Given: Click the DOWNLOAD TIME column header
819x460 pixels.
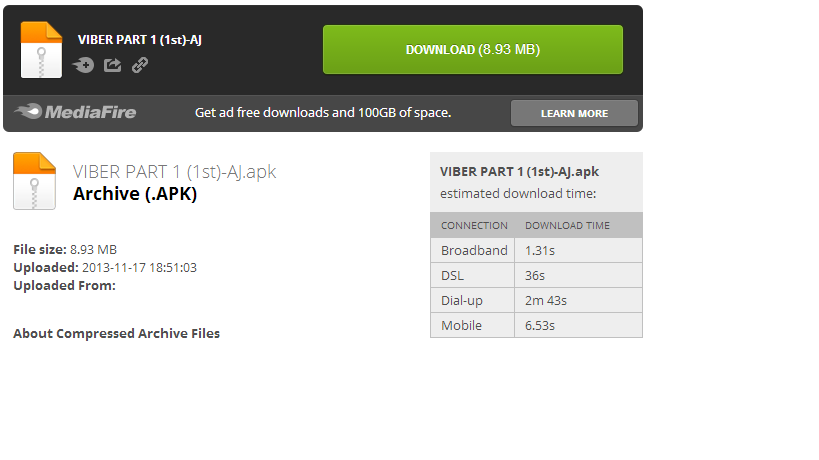Looking at the screenshot, I should 567,225.
